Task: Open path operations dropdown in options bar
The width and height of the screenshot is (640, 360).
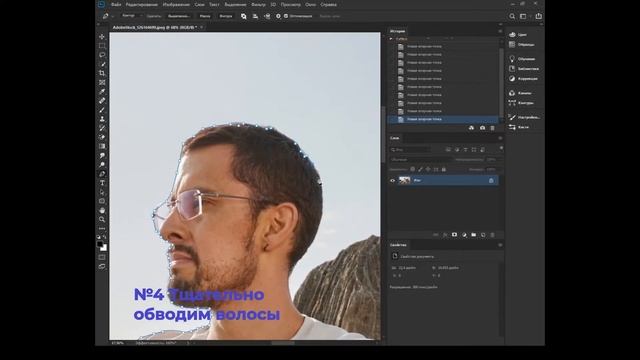Action: pos(244,16)
